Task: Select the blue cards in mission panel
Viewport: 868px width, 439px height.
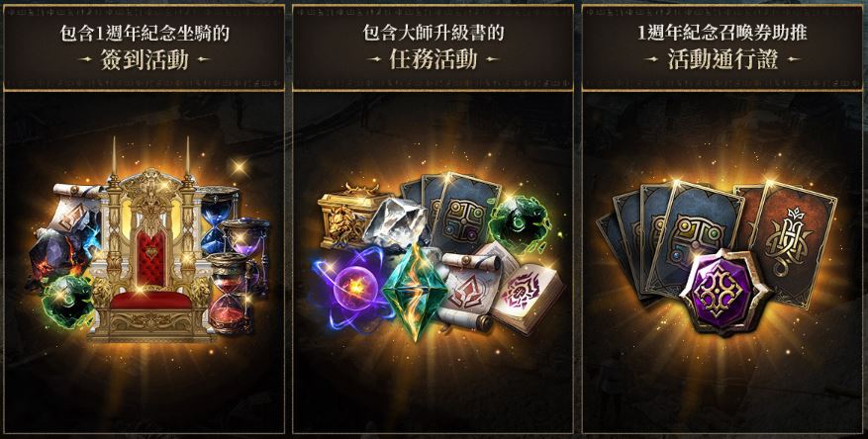Action: (449, 210)
